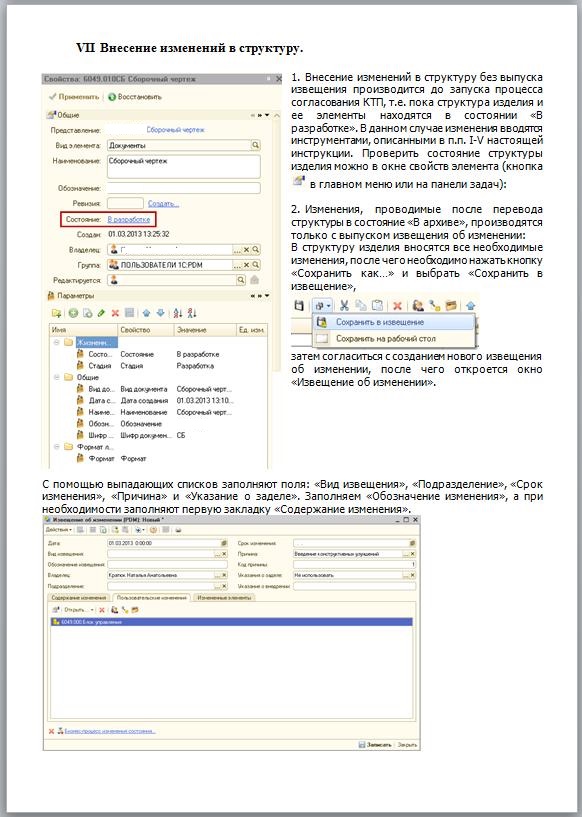
Task: Click scissors cut icon
Action: click(x=344, y=306)
